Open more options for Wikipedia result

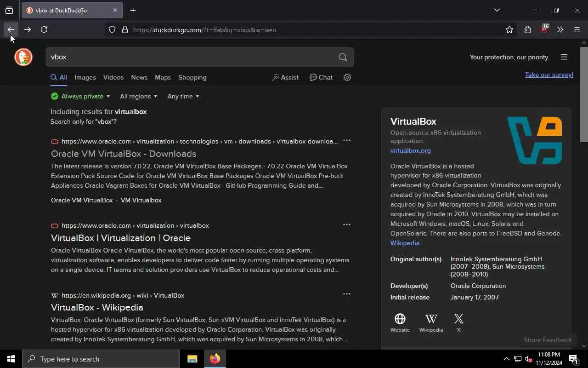click(x=347, y=294)
